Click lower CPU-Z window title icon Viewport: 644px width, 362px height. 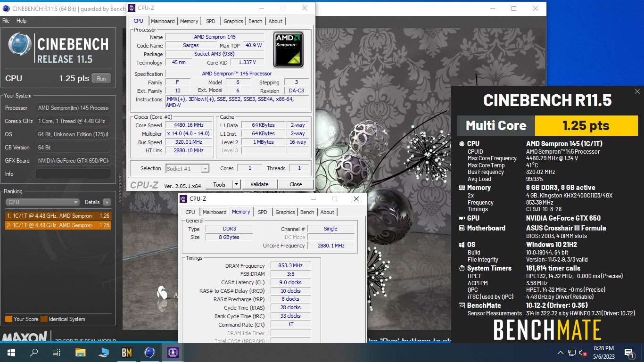183,199
